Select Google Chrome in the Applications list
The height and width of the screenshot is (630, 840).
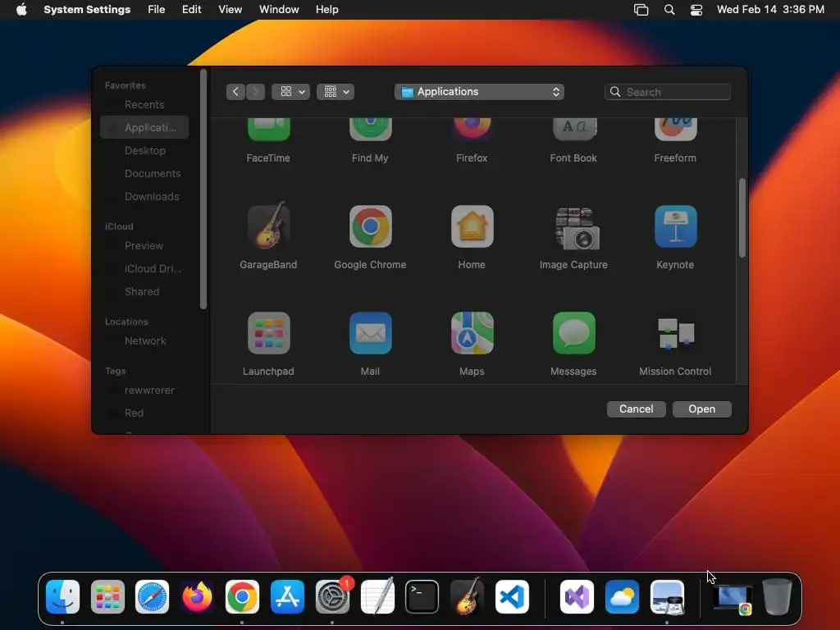(x=370, y=226)
